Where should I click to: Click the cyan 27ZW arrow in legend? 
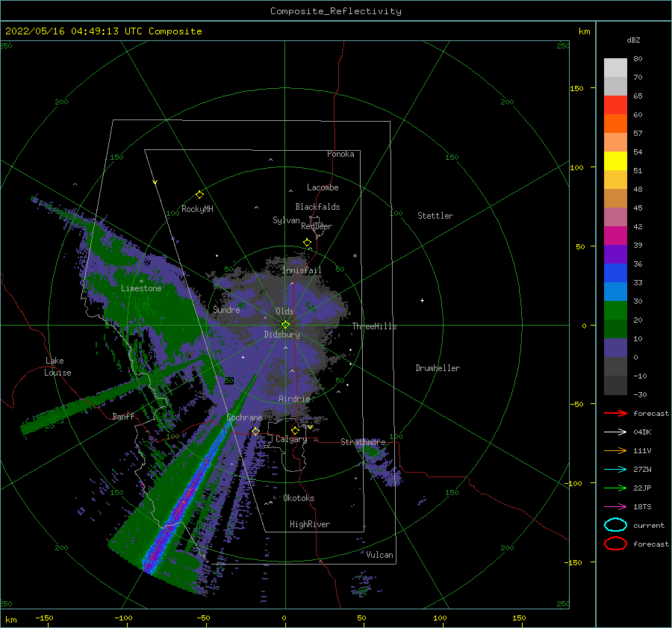[x=615, y=470]
